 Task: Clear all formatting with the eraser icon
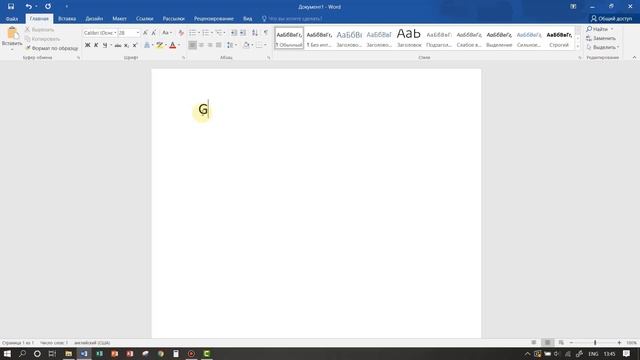point(181,33)
